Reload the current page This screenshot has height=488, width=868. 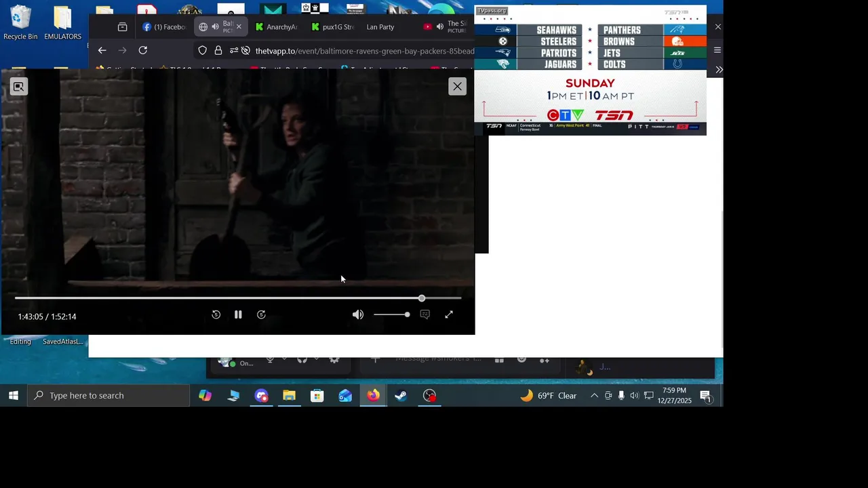tap(143, 50)
